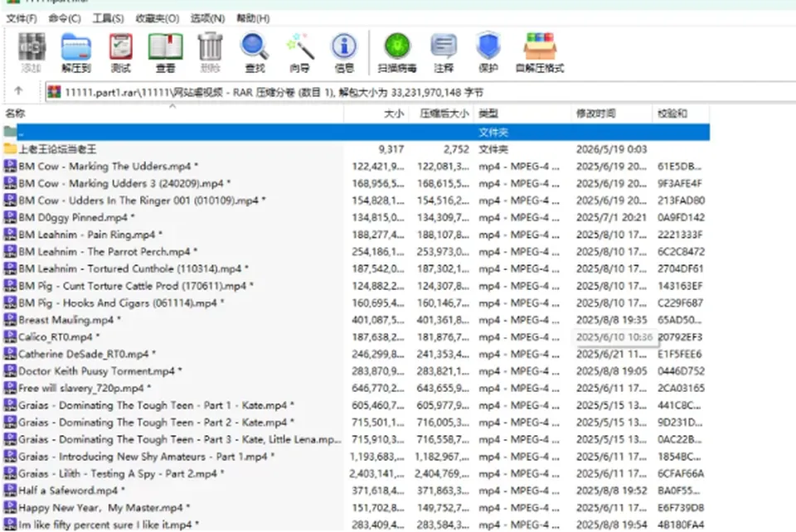
Task: Open the 命令(C) menu
Action: 65,18
